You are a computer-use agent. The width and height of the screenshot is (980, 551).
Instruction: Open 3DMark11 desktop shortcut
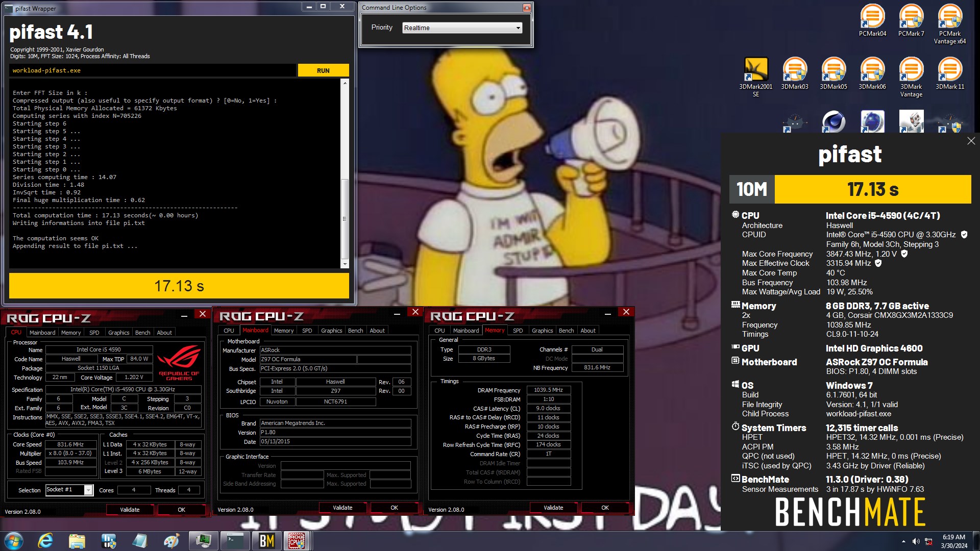coord(950,73)
